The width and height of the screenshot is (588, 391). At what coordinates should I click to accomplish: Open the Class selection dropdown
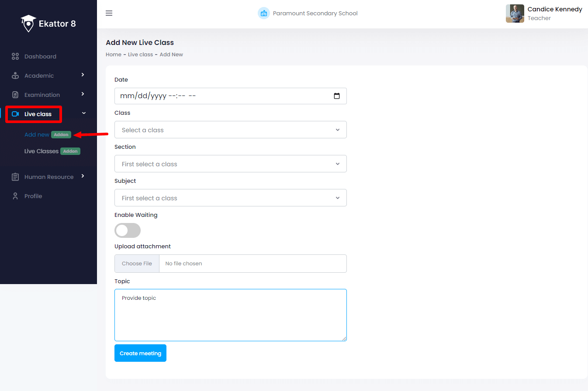[230, 130]
